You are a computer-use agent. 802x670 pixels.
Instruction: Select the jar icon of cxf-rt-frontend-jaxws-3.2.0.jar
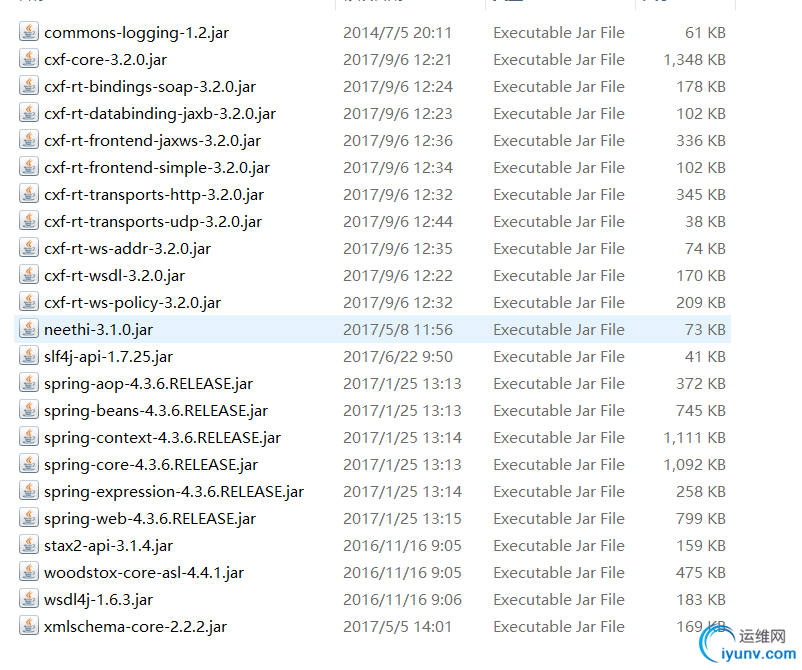[x=29, y=140]
